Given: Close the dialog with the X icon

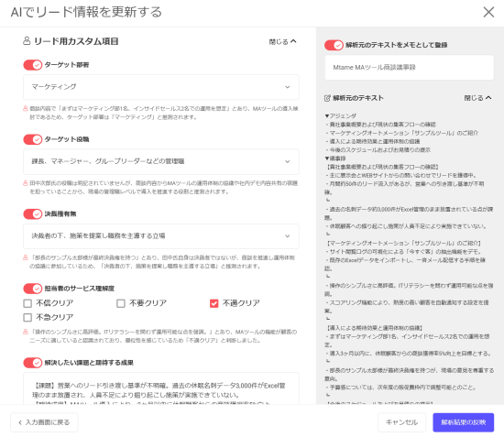Looking at the screenshot, I should pos(488,12).
